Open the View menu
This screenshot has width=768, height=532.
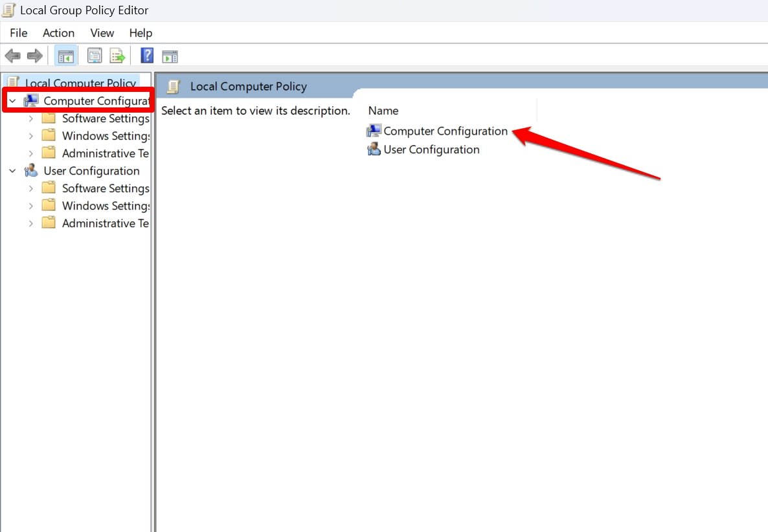101,32
